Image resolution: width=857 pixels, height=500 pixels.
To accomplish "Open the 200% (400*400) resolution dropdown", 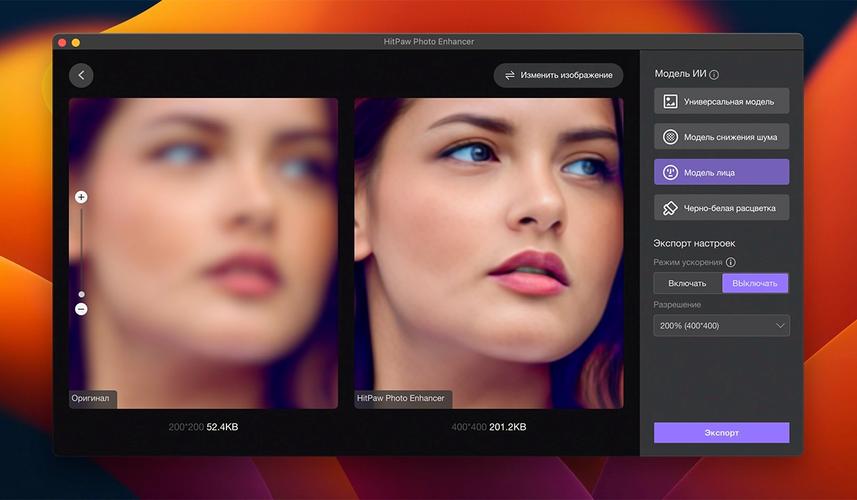I will [721, 326].
